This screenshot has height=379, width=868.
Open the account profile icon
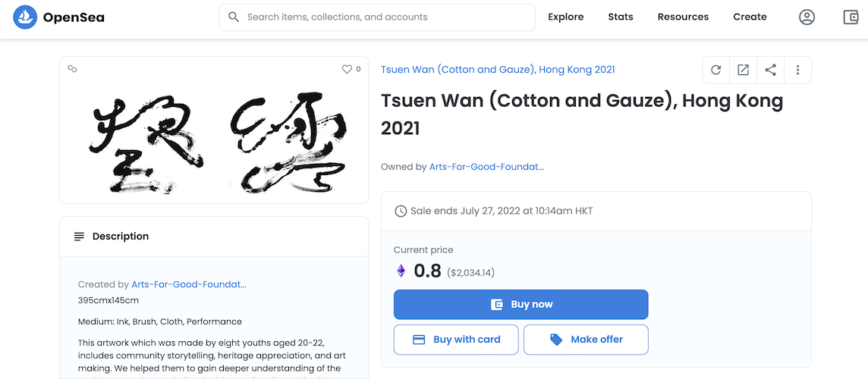pyautogui.click(x=807, y=17)
